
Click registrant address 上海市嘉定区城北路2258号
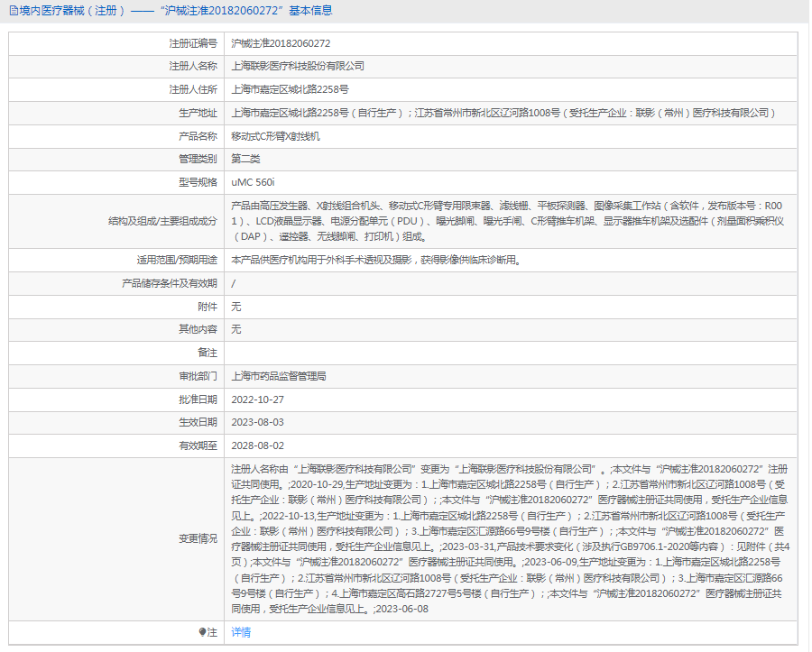[290, 89]
